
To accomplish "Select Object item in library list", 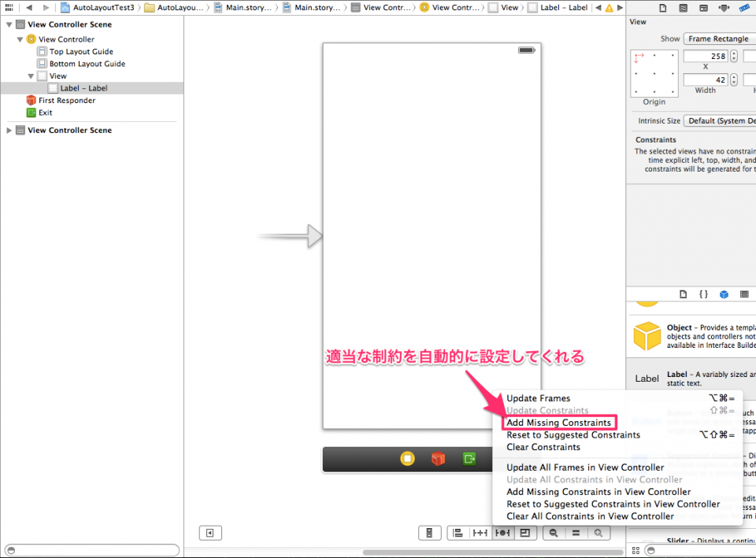I will 692,336.
